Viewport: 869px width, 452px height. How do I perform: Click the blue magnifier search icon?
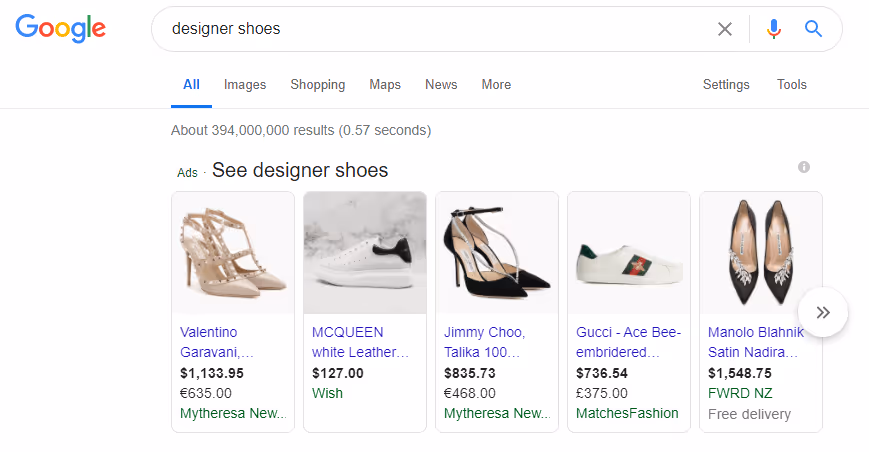[813, 28]
